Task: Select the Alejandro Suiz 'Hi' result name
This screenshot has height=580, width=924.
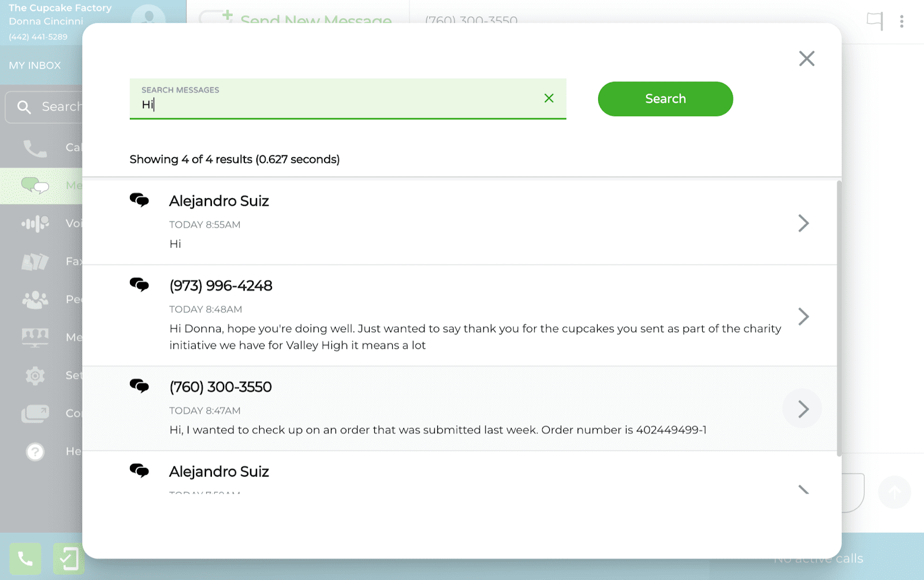Action: pos(219,201)
